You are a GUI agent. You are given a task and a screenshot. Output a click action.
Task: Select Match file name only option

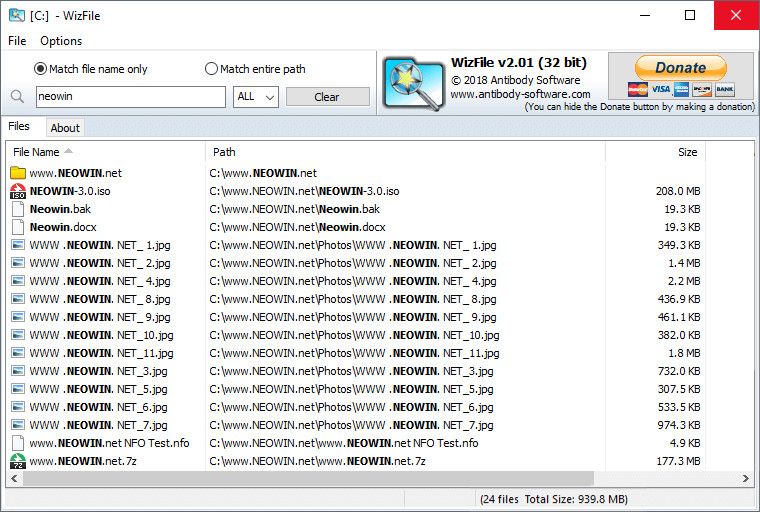click(x=41, y=69)
